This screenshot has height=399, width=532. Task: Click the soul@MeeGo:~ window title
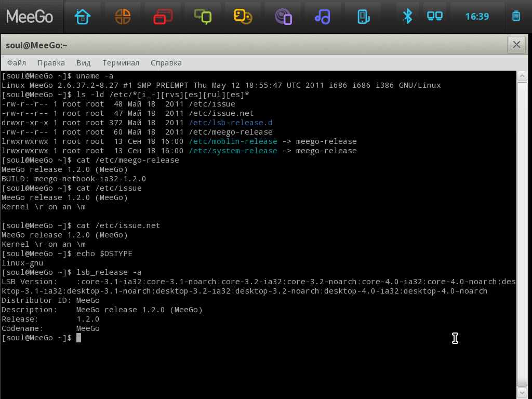37,45
